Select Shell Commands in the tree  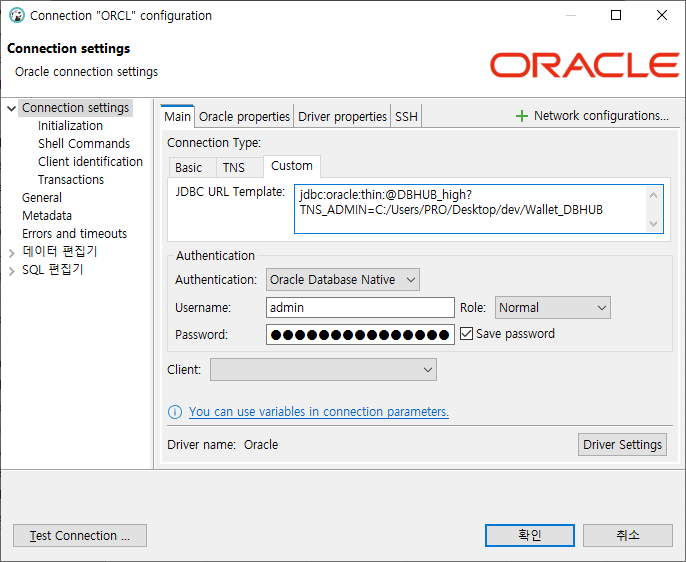84,144
